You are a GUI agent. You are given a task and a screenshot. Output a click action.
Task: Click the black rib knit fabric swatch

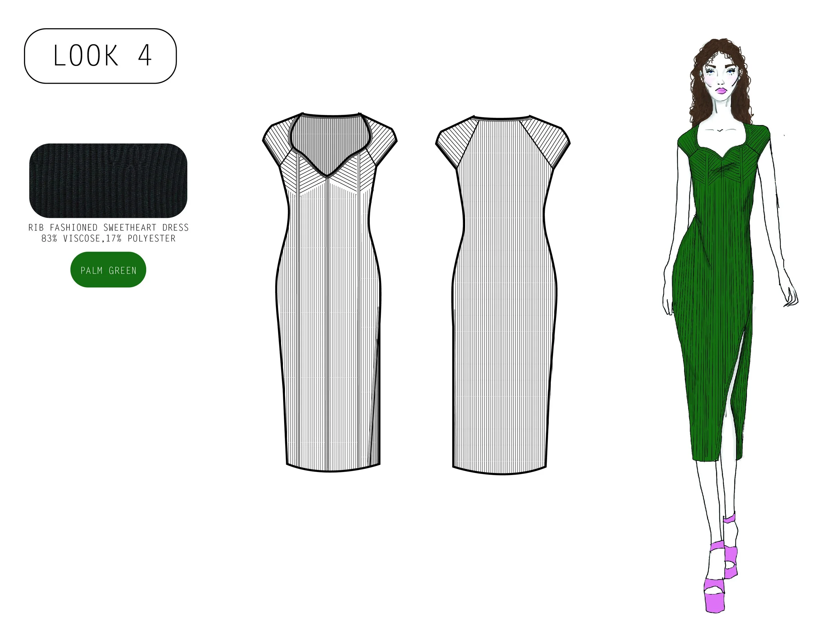click(108, 180)
